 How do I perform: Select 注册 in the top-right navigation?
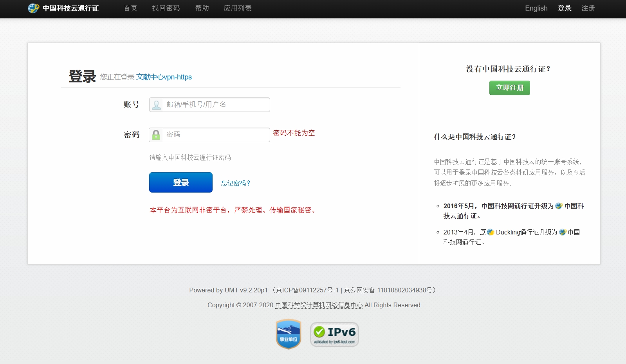click(x=588, y=8)
